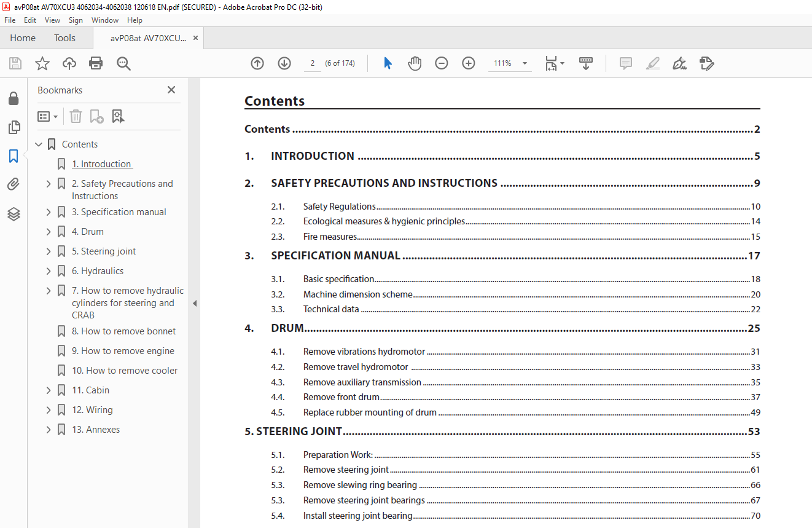This screenshot has width=812, height=528.
Task: Expand 5. Steering joint bookmark
Action: (49, 251)
